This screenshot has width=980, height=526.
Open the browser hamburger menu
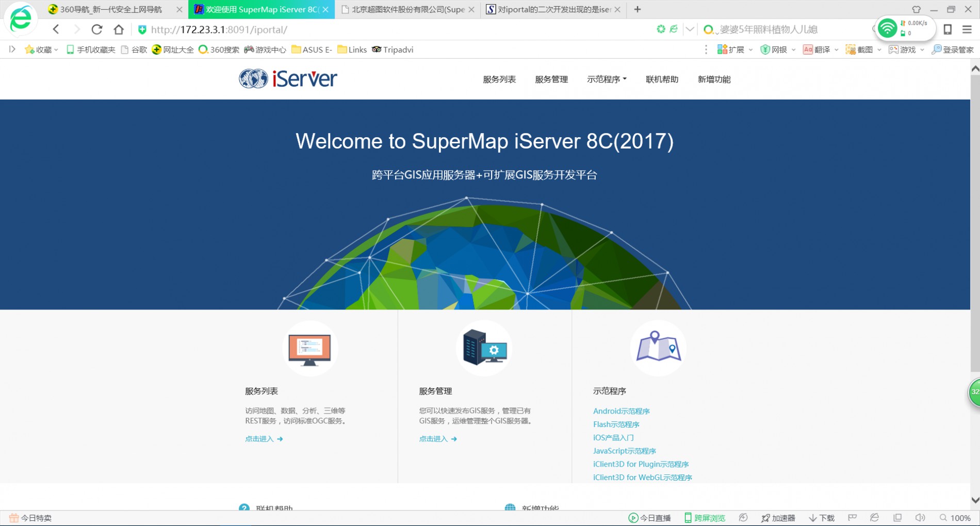pyautogui.click(x=967, y=29)
